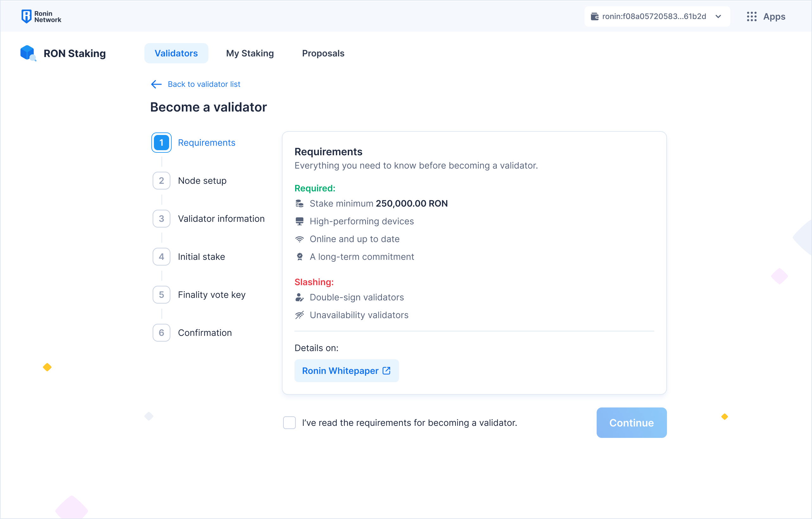Viewport: 812px width, 519px height.
Task: Select the Node setup step label
Action: (202, 181)
